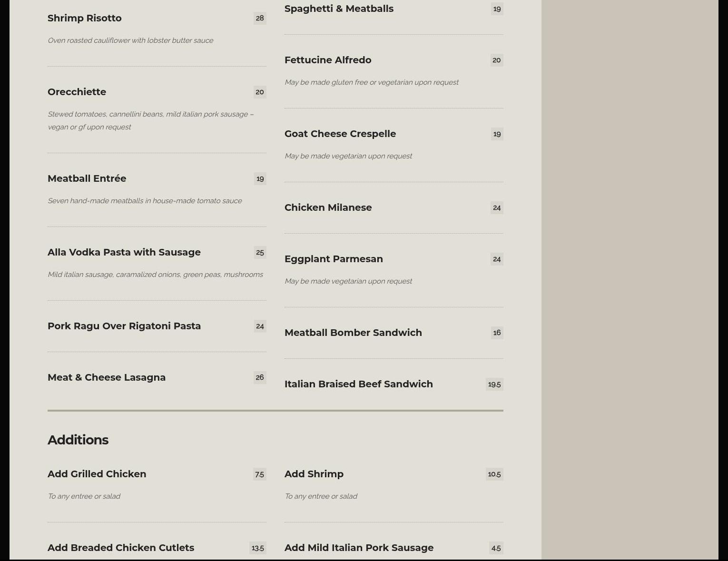Select the Chicken Milanese item
This screenshot has width=728, height=561.
click(x=328, y=207)
